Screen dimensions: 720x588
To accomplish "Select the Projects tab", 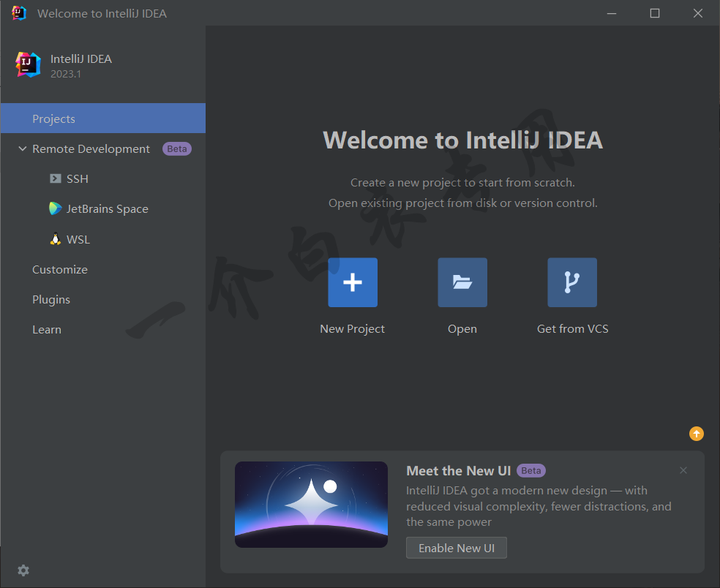I will click(103, 118).
